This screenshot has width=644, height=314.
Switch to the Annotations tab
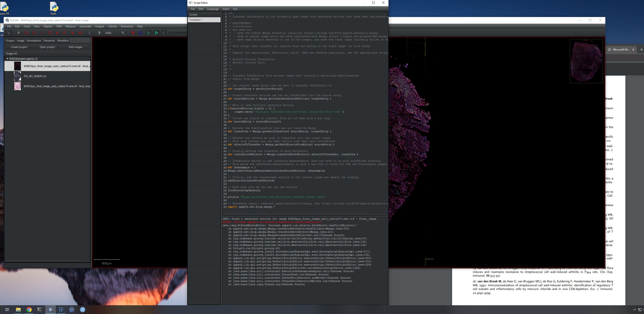click(x=34, y=40)
